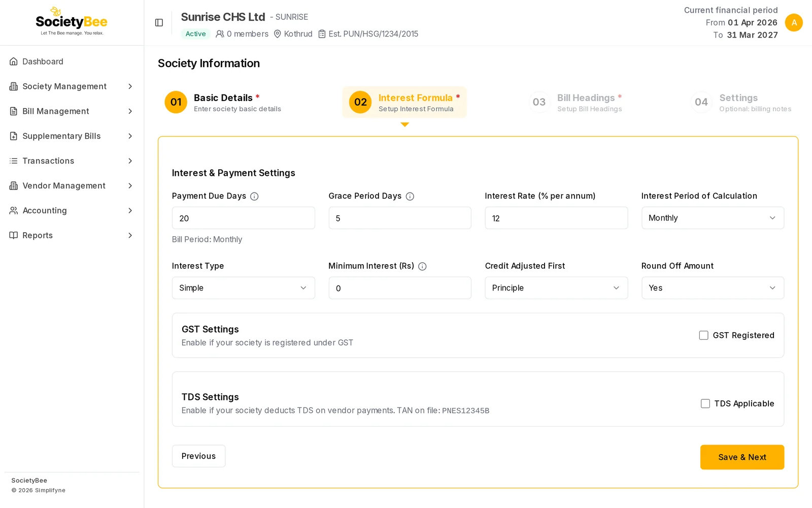
Task: Expand Bill Management chevron
Action: coord(130,111)
